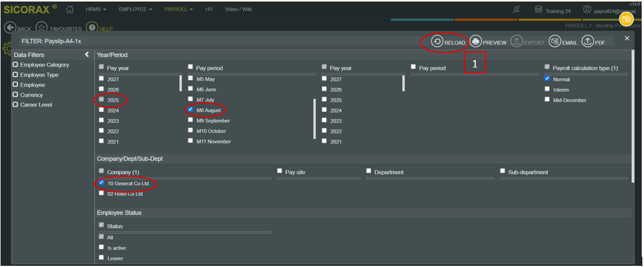Viewport: 644px width, 267px height.
Task: Uncheck 10 General Co Ltd company
Action: point(102,183)
